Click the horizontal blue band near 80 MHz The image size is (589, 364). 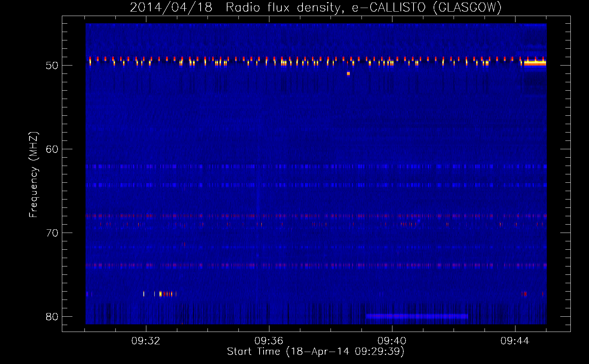point(417,316)
